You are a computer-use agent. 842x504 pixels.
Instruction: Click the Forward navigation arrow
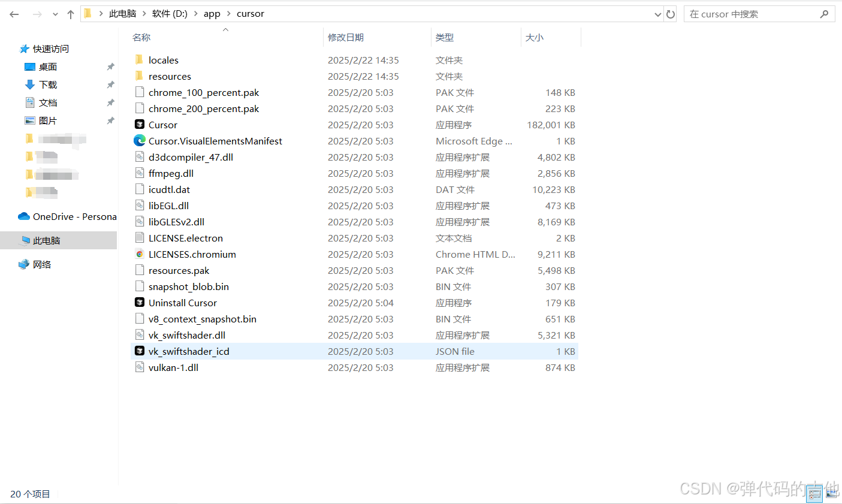click(37, 14)
